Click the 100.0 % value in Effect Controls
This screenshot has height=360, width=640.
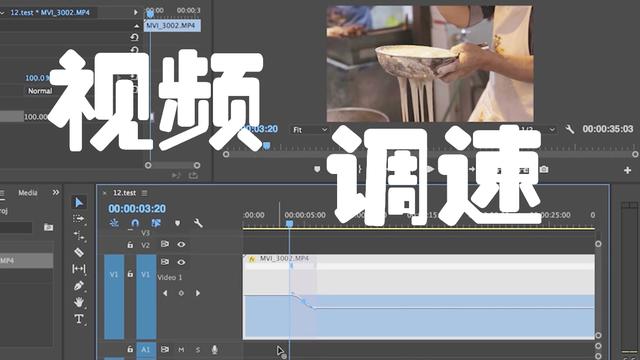click(x=37, y=78)
